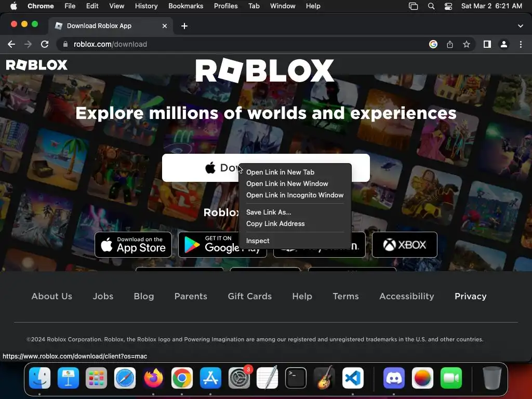Click the small Roblox logo at top left
The image size is (532, 399).
pyautogui.click(x=37, y=65)
